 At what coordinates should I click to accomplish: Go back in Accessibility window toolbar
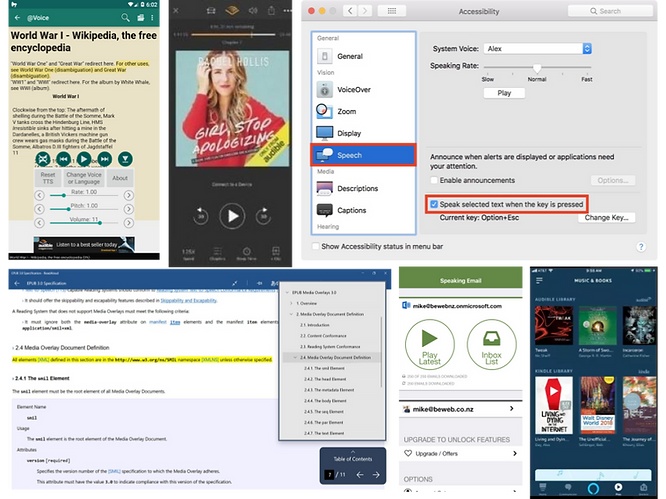pos(350,11)
